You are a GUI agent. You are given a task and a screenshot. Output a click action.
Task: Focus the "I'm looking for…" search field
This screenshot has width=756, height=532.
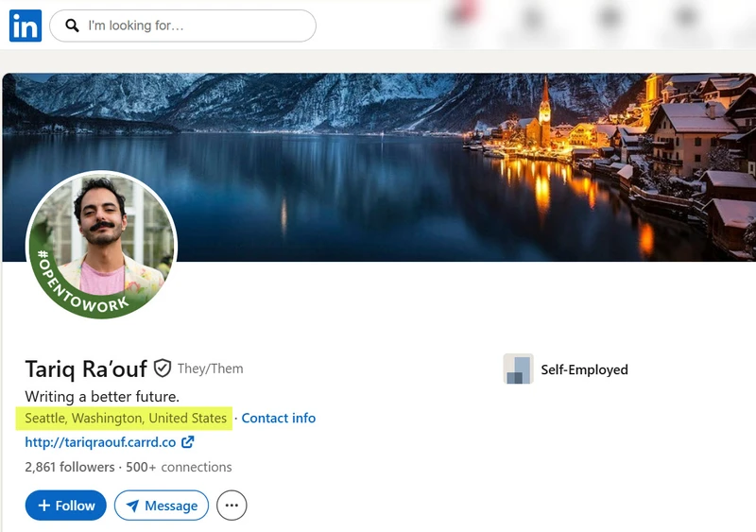pos(182,26)
